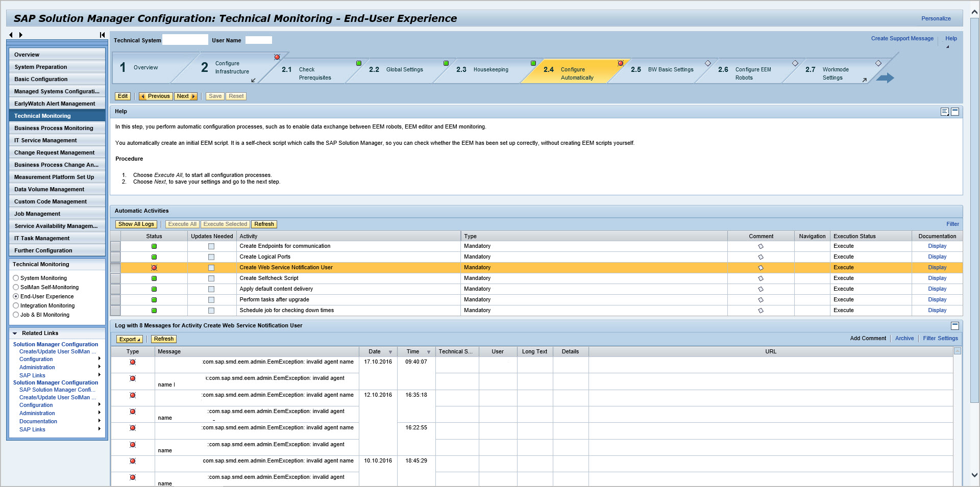Open the Export dropdown button
The image size is (980, 487).
pos(130,339)
